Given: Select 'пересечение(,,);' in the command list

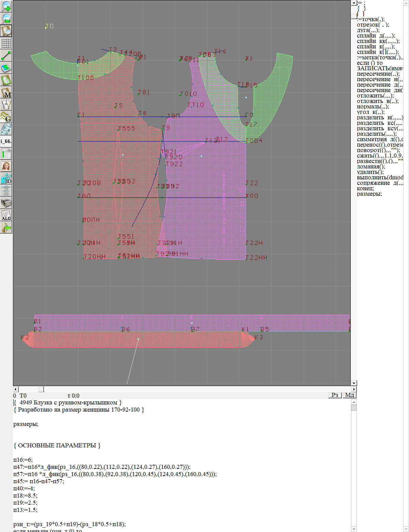Looking at the screenshot, I should (378, 74).
